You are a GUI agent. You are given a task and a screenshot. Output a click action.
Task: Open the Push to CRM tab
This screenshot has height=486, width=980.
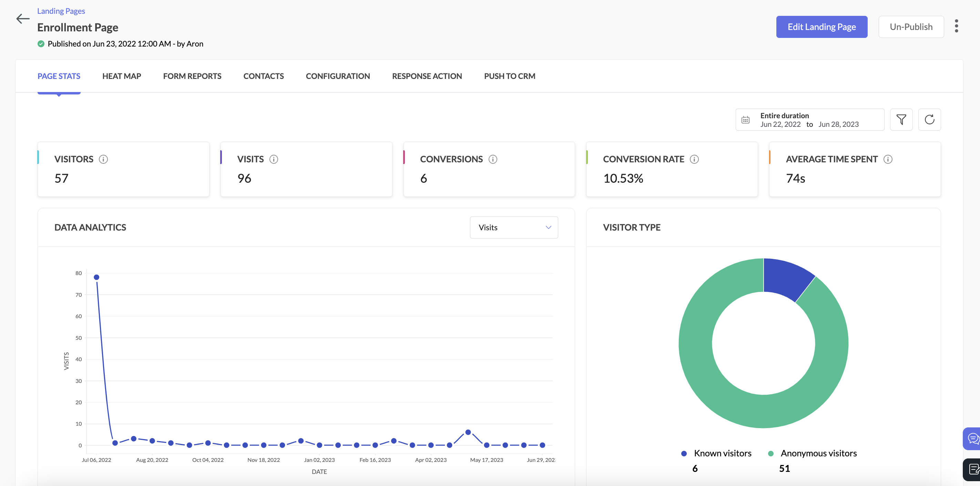point(509,76)
